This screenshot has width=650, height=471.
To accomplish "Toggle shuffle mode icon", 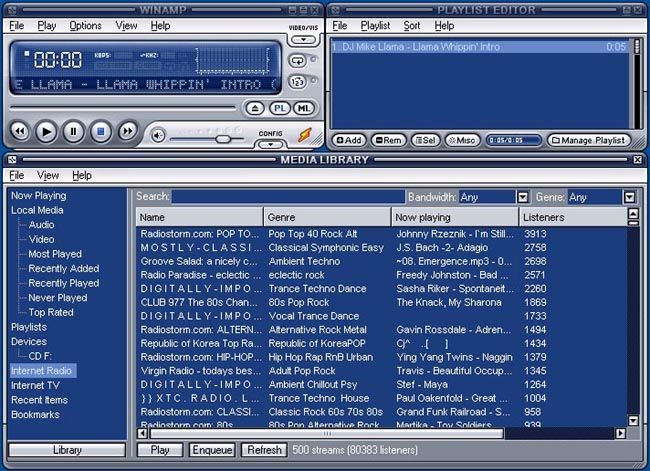I will (297, 82).
